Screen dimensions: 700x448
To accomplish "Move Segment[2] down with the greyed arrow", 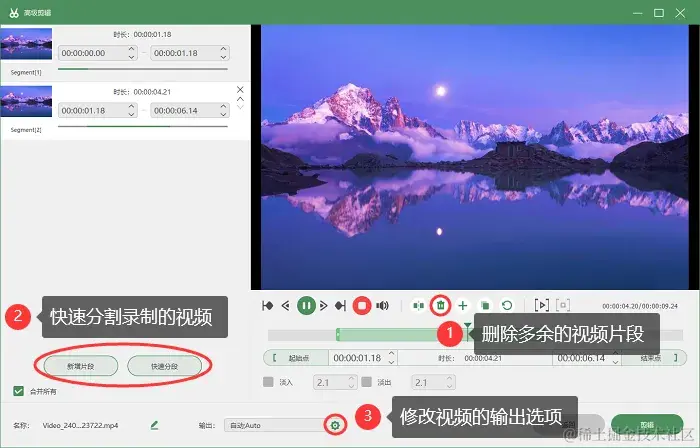I will [x=240, y=107].
